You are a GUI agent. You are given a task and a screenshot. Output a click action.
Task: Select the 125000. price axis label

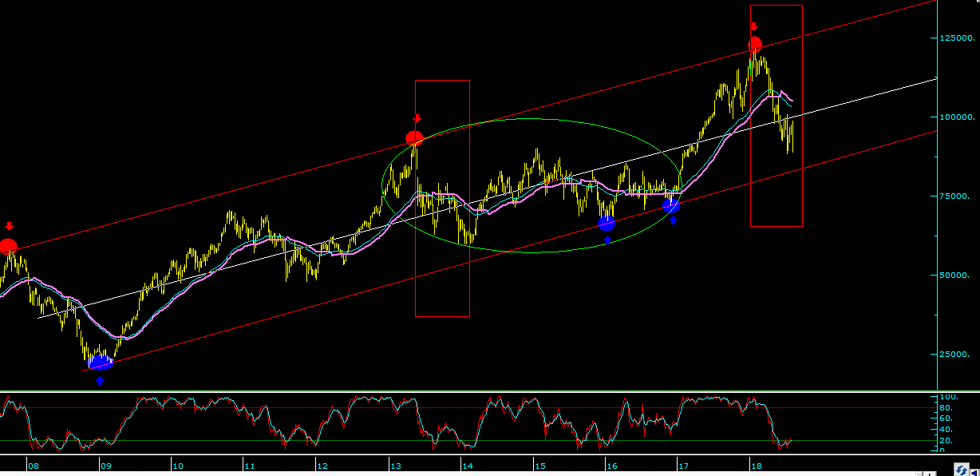point(955,38)
